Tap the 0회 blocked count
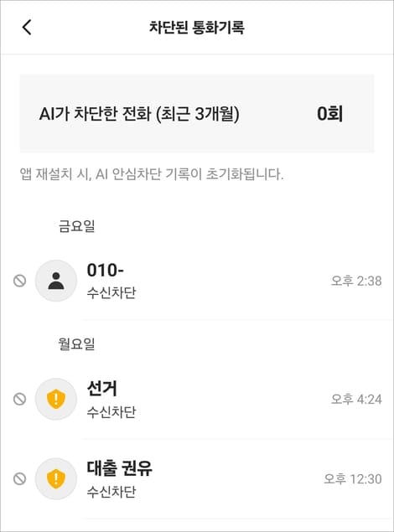394x532 pixels. point(329,114)
